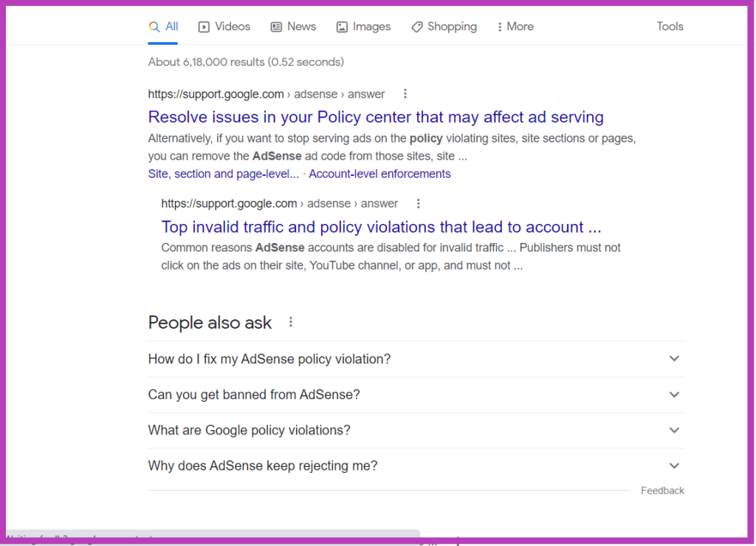
Task: Click the Feedback link
Action: (x=661, y=490)
